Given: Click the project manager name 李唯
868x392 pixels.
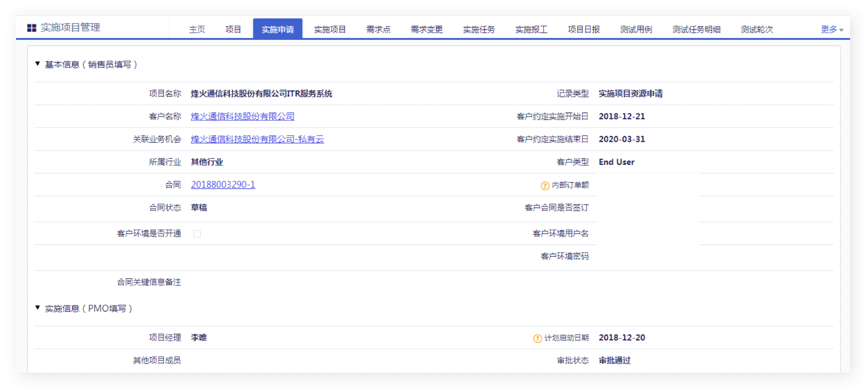Looking at the screenshot, I should tap(199, 337).
